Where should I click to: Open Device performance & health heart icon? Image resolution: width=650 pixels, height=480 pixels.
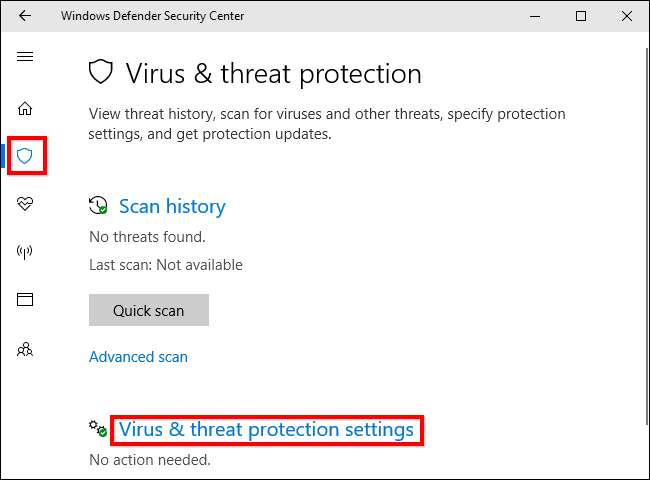click(25, 204)
